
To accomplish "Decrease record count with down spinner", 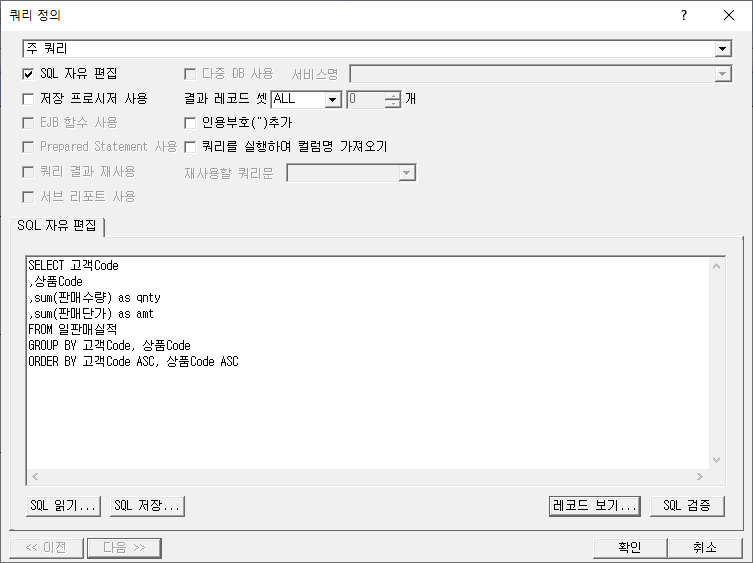I will click(x=392, y=103).
